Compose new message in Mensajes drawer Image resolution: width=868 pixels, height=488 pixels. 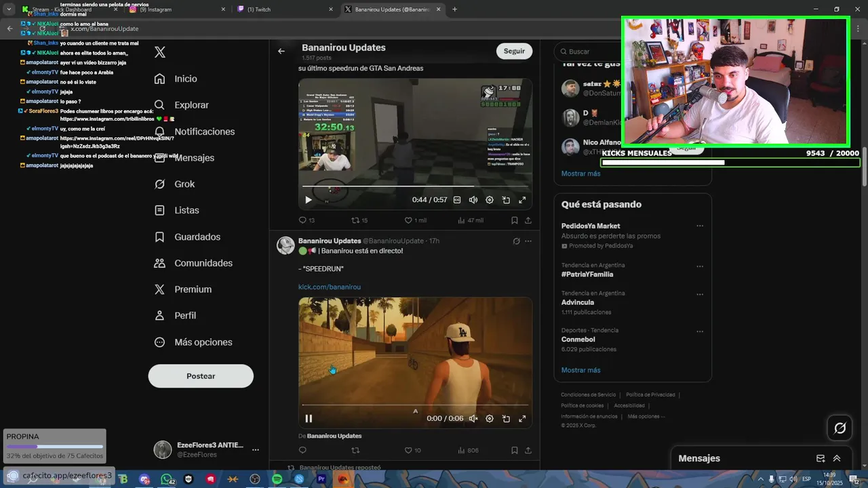click(821, 458)
